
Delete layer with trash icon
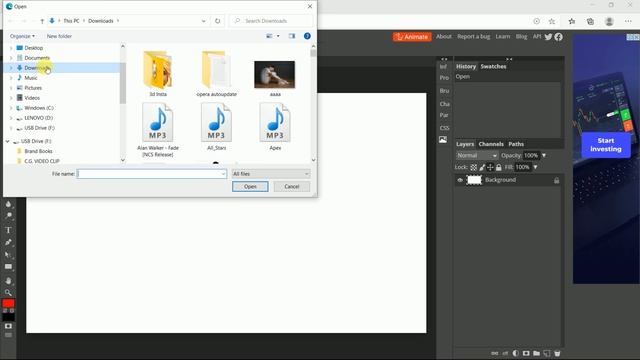[557, 353]
